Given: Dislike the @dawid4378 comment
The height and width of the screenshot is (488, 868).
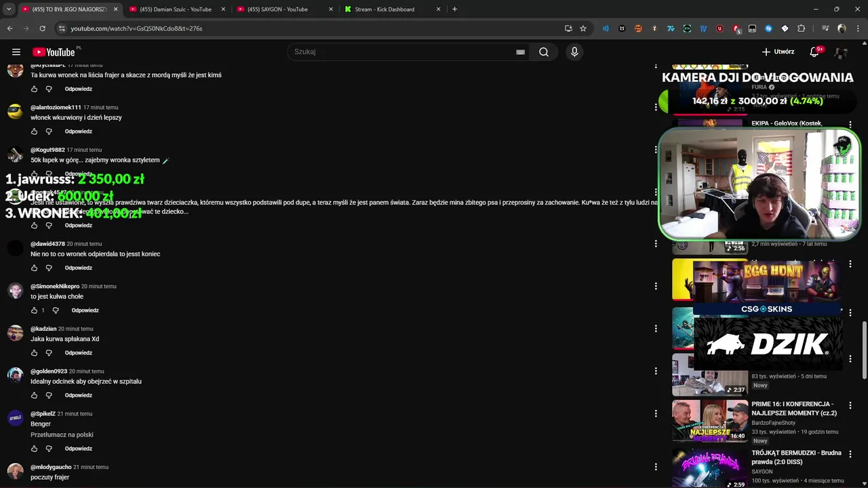Looking at the screenshot, I should coord(49,268).
